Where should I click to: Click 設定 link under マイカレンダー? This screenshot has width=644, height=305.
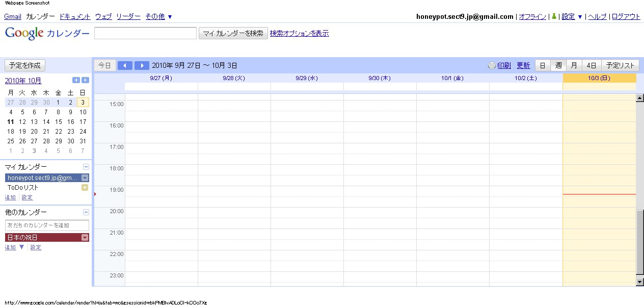(27, 197)
